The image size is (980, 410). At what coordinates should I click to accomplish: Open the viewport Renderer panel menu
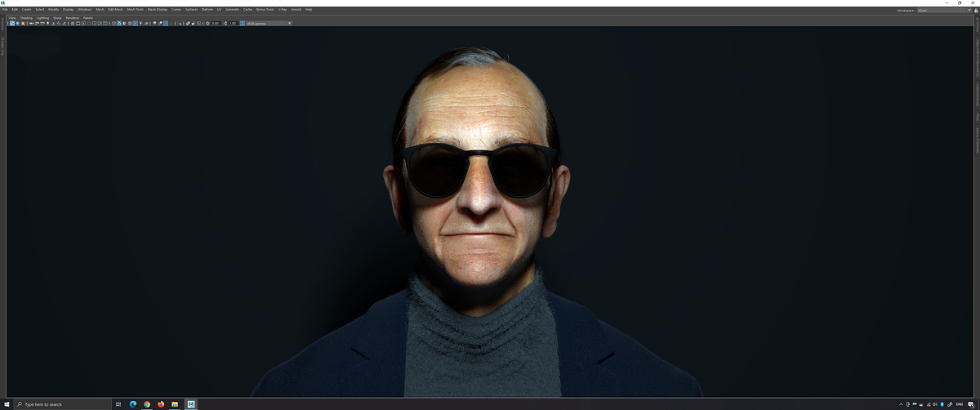coord(73,17)
